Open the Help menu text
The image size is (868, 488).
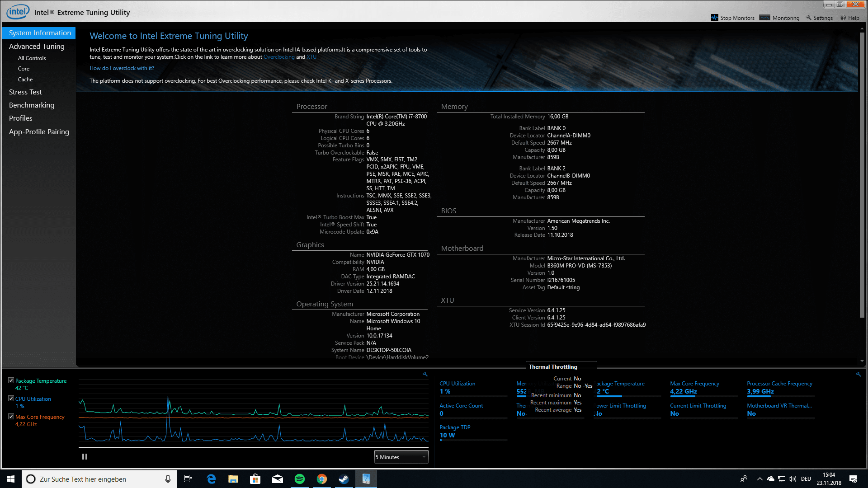click(854, 18)
